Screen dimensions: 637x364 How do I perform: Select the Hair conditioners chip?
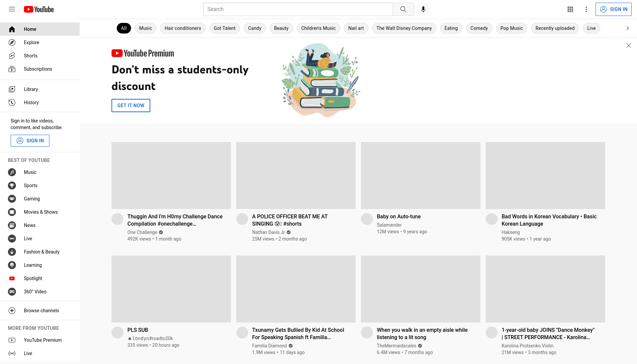click(x=183, y=28)
